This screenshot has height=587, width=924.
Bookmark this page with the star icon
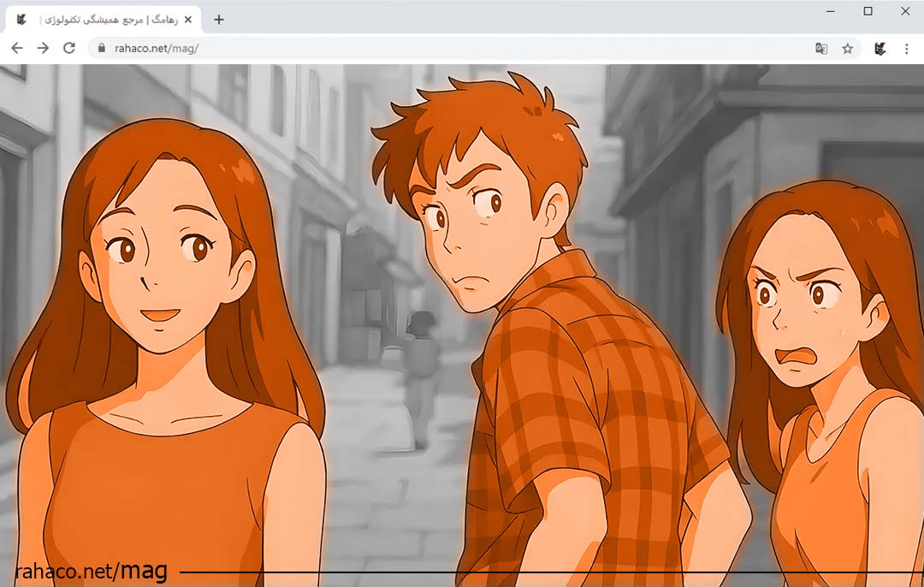pyautogui.click(x=847, y=49)
